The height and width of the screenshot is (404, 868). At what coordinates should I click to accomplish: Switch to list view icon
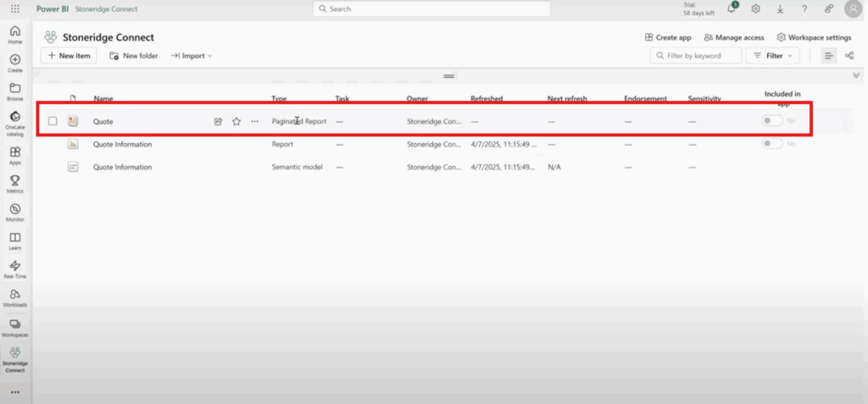point(829,55)
